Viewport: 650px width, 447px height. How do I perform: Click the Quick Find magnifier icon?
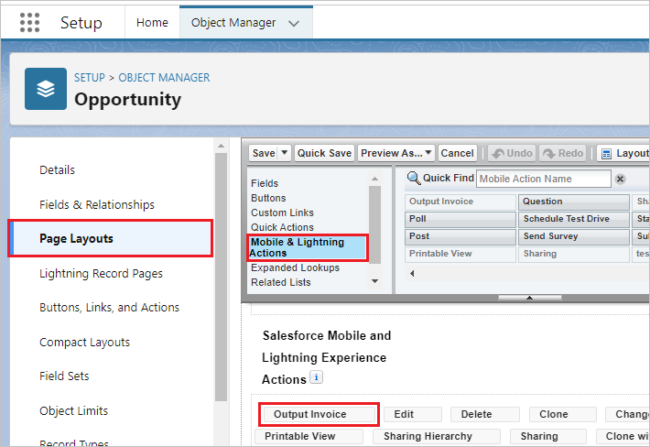click(x=412, y=179)
